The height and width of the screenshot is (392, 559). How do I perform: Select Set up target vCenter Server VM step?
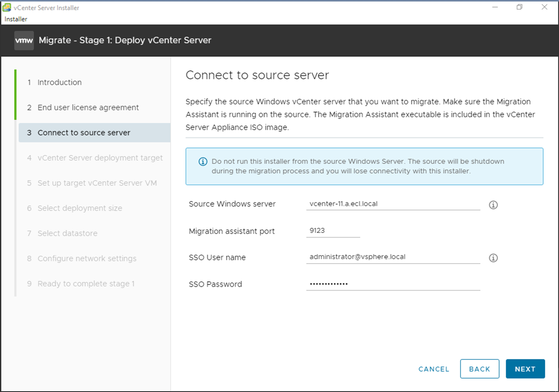pos(94,183)
